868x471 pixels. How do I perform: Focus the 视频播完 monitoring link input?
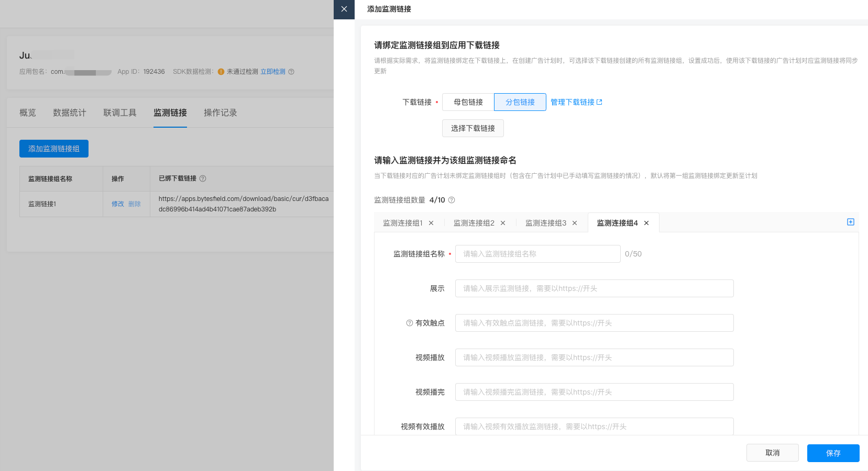point(595,392)
